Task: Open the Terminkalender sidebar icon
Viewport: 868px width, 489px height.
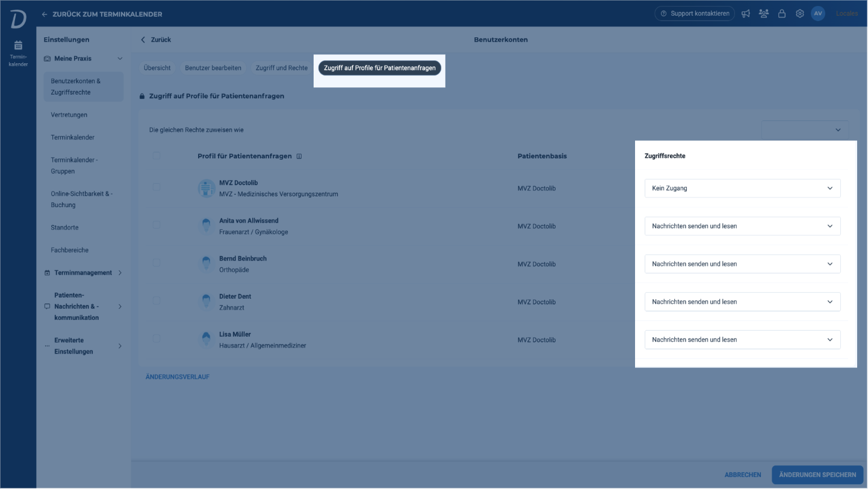Action: (18, 53)
